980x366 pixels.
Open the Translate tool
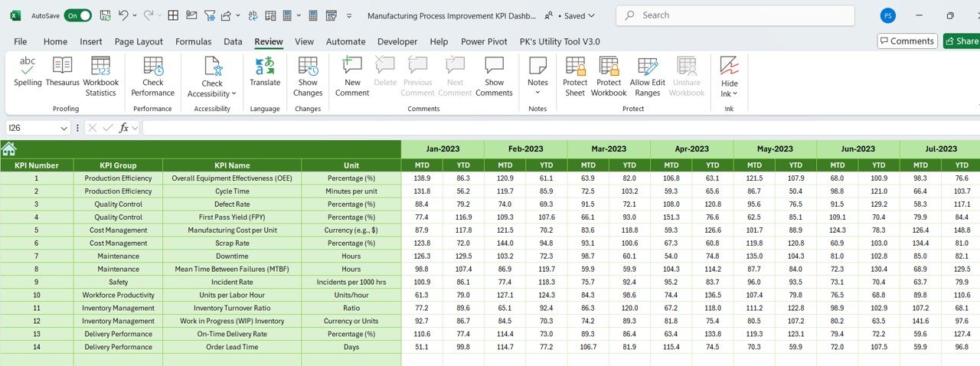click(265, 72)
